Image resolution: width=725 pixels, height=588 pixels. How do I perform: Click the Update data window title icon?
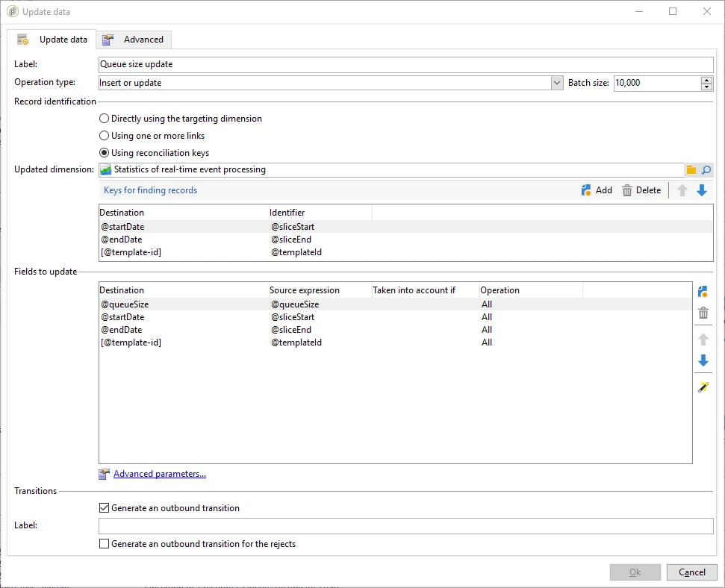pos(13,11)
